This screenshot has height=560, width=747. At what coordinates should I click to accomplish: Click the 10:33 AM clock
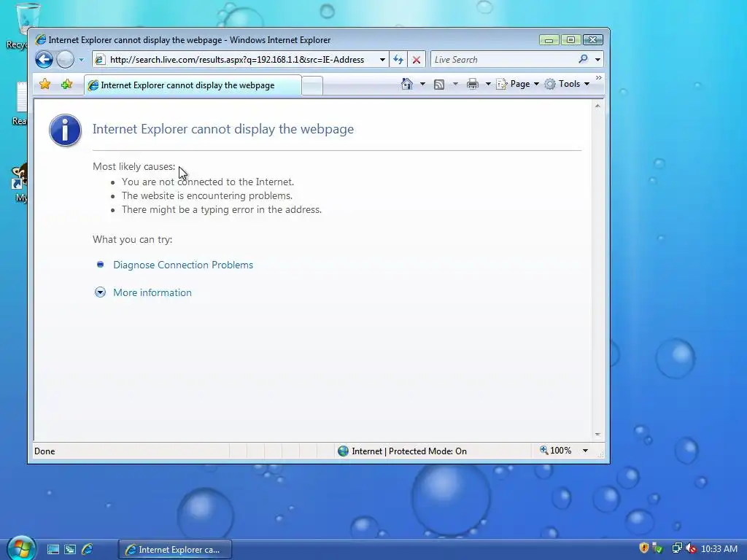pyautogui.click(x=719, y=548)
